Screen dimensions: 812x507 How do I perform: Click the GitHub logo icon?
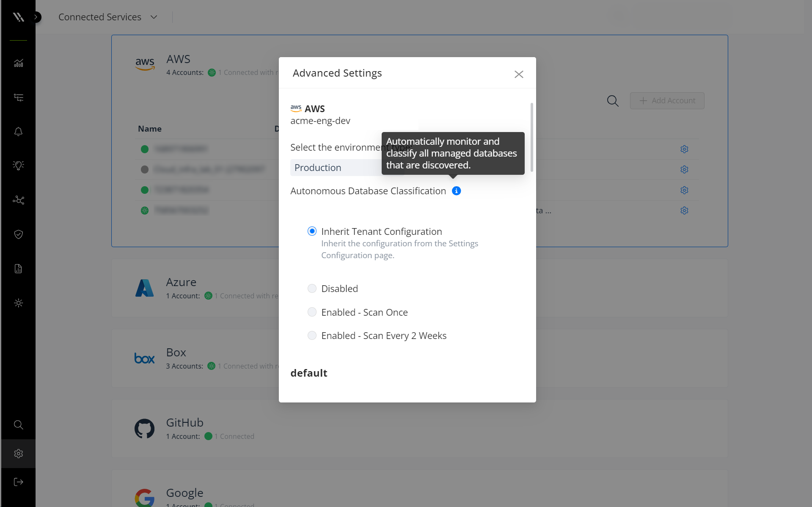(x=144, y=429)
